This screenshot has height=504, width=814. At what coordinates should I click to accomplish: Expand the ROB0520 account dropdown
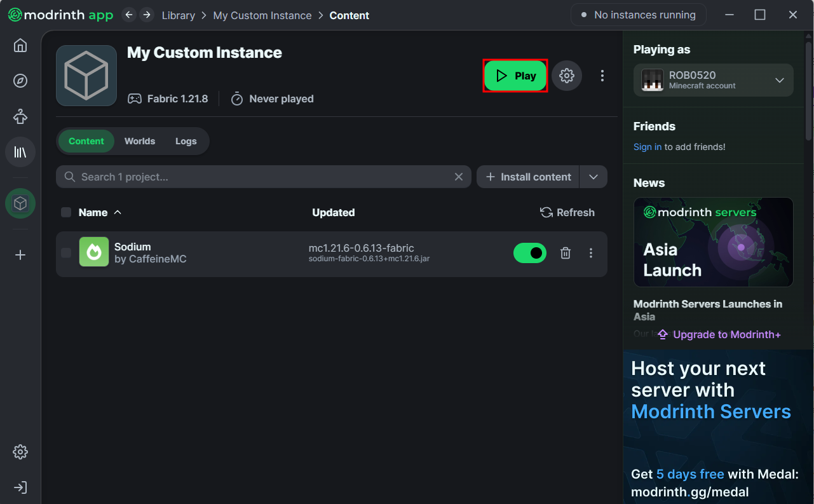[780, 80]
